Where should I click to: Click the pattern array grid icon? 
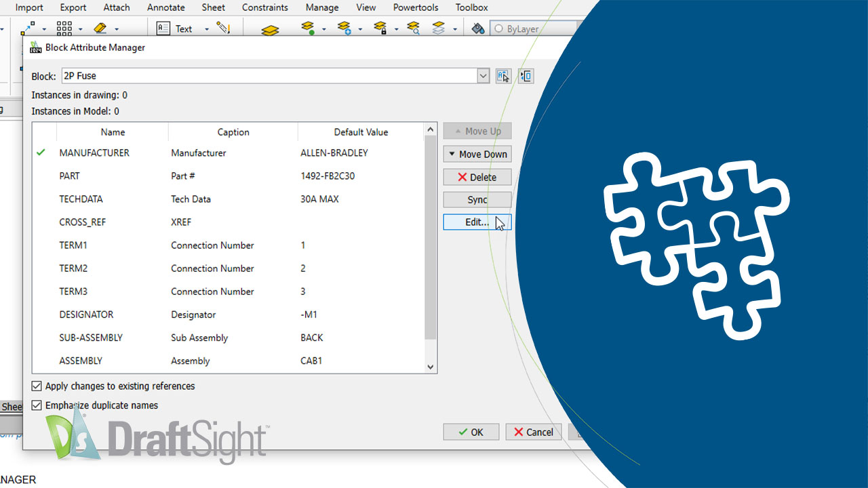point(64,28)
